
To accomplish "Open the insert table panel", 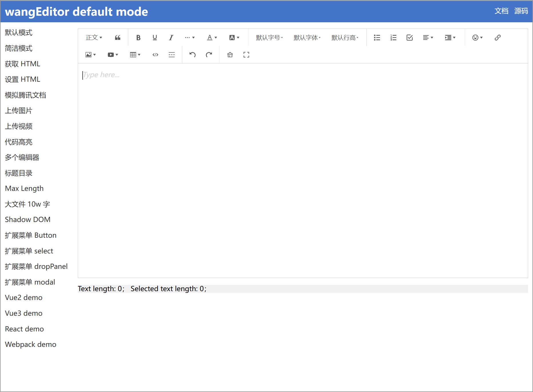I will (x=135, y=55).
